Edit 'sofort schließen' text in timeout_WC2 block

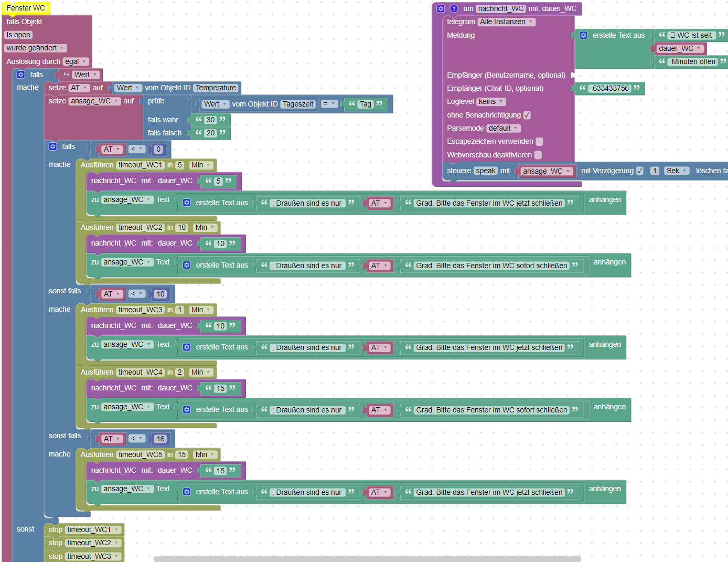(x=491, y=266)
